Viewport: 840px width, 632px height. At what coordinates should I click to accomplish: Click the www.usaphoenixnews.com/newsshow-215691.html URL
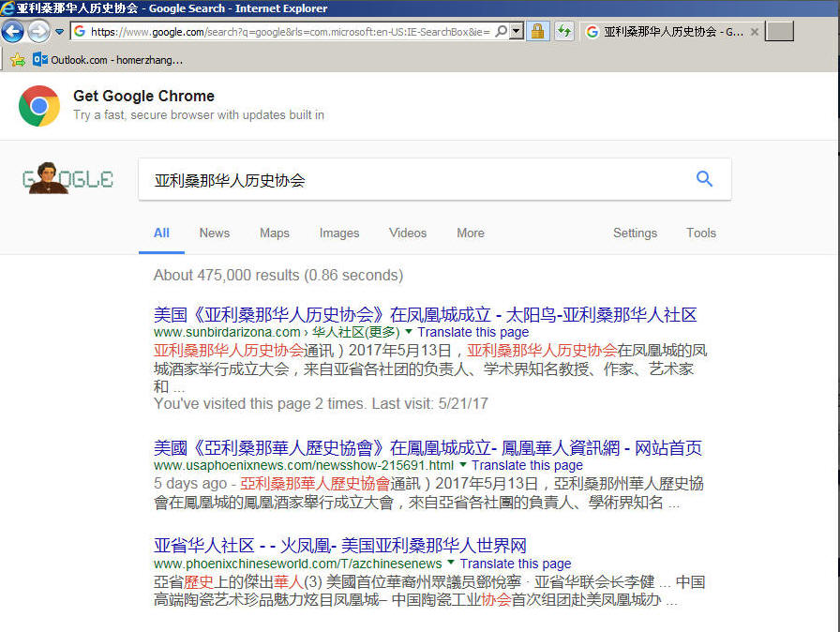[303, 465]
